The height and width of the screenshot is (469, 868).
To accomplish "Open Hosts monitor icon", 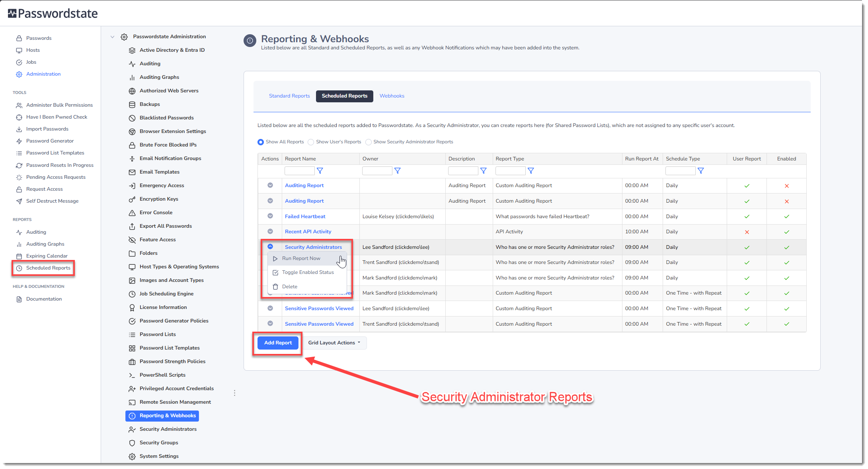I will coord(19,50).
